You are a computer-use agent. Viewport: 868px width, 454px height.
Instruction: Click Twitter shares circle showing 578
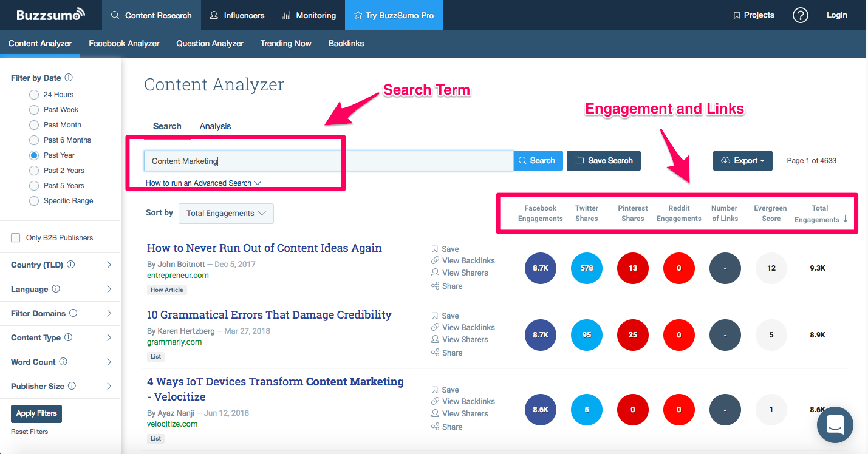587,268
